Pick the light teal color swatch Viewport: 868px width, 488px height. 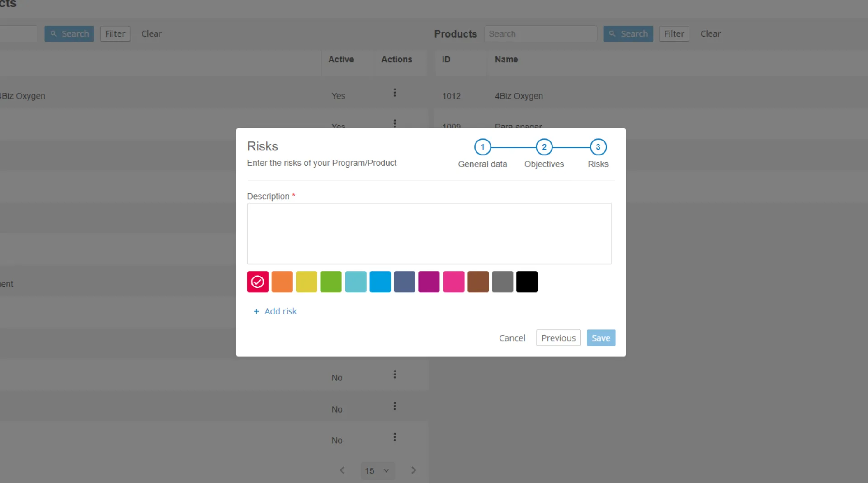(356, 282)
